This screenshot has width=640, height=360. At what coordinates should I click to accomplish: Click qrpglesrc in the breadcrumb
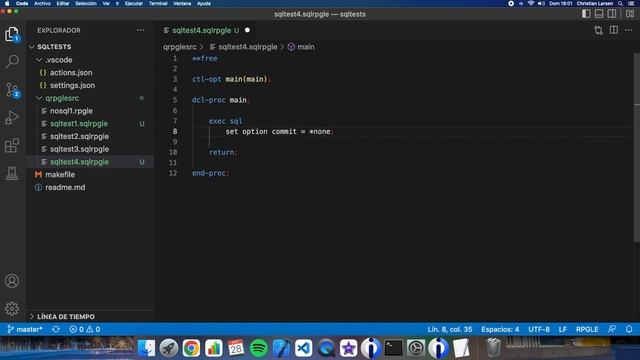180,47
